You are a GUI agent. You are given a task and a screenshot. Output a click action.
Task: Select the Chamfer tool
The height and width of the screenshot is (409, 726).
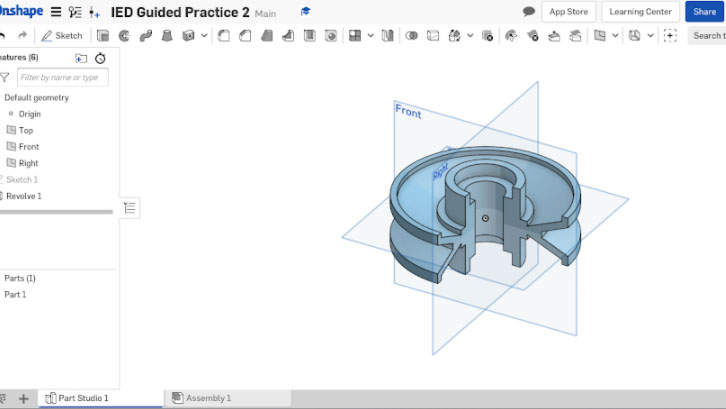tap(245, 36)
